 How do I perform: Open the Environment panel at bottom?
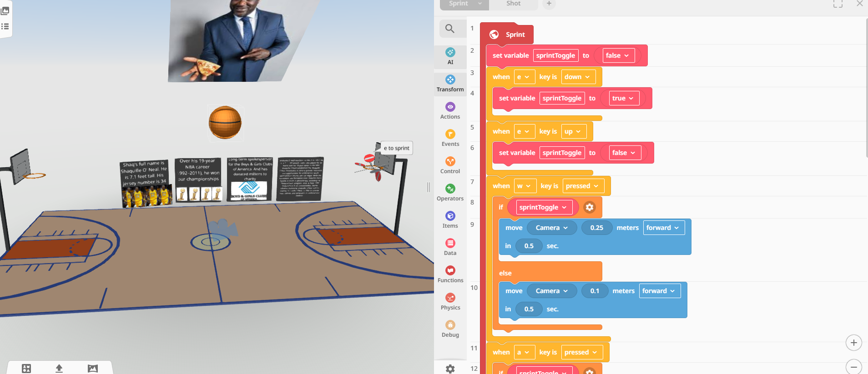[93, 369]
